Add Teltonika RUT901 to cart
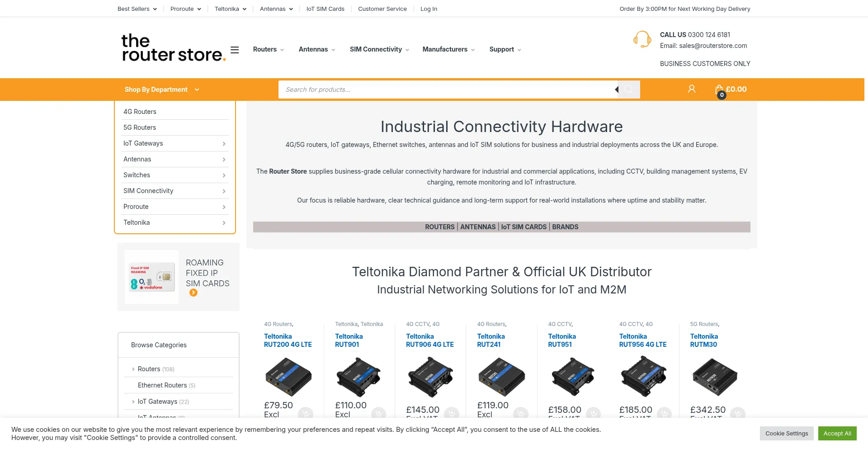The height and width of the screenshot is (449, 868). pyautogui.click(x=378, y=414)
